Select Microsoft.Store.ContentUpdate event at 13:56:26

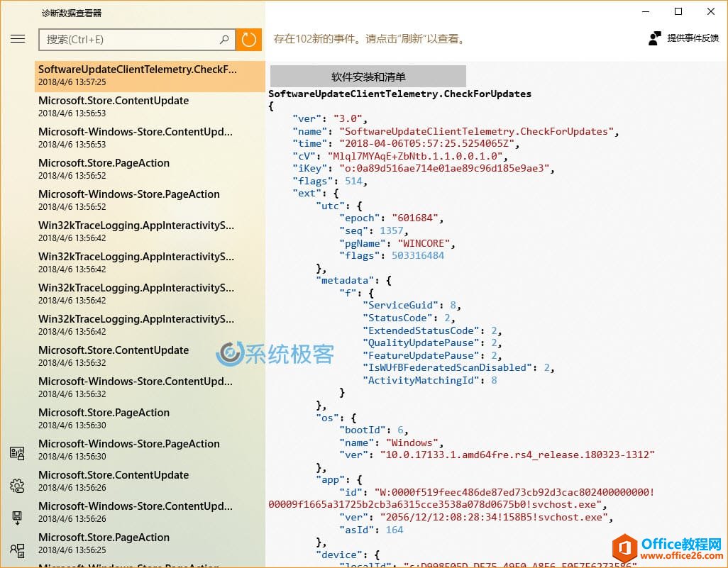pyautogui.click(x=150, y=481)
